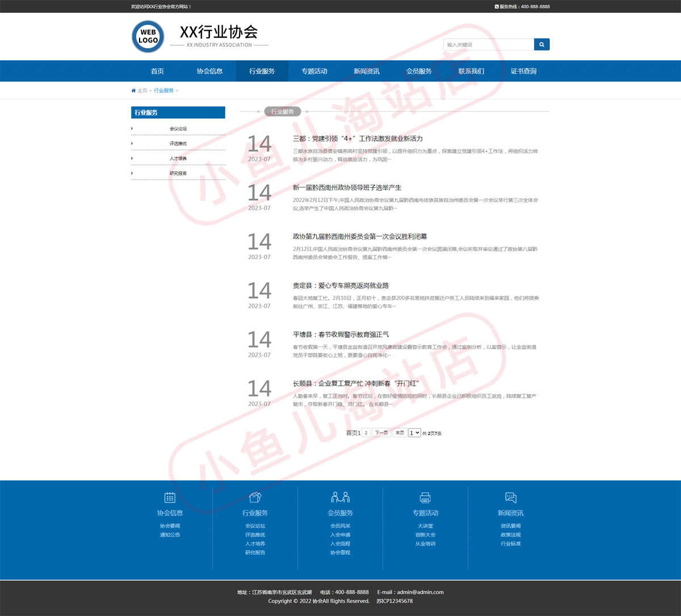Image resolution: width=681 pixels, height=616 pixels.
Task: Click footer link 政策法规
Action: [510, 535]
